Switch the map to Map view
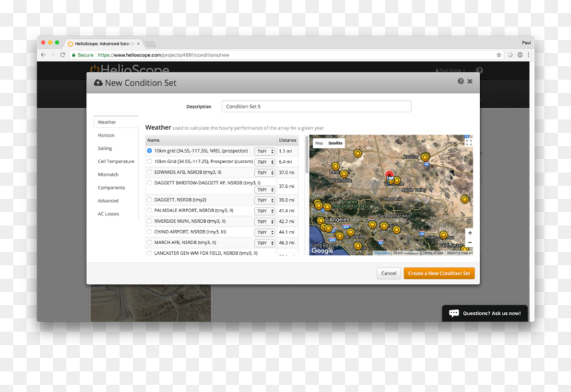 tap(319, 143)
